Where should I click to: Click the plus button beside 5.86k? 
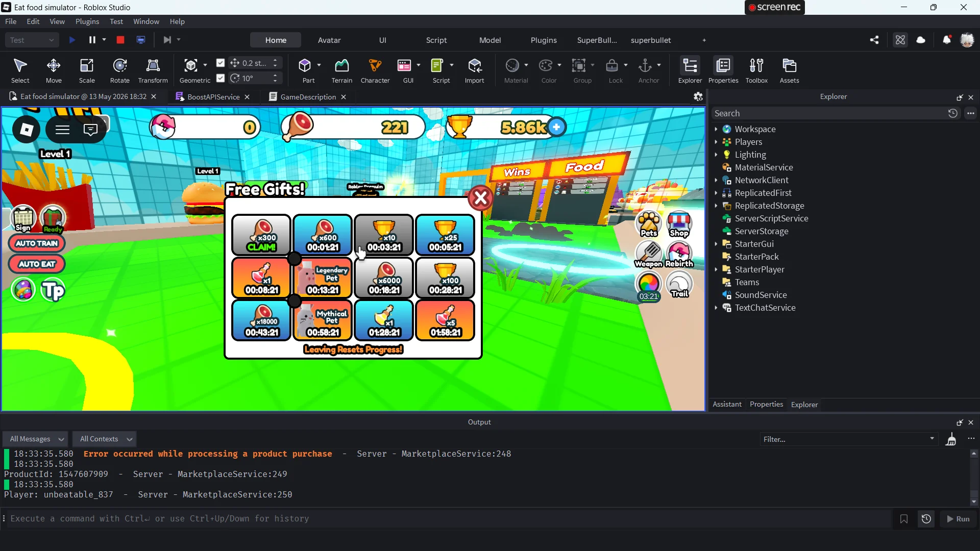pyautogui.click(x=556, y=127)
